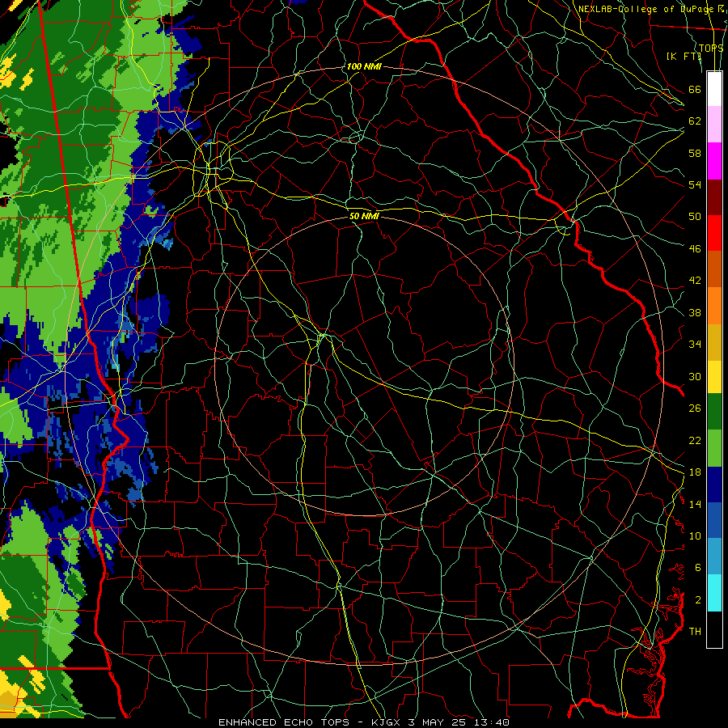Click the TOPS legend title
Image resolution: width=728 pixels, height=728 pixels.
point(711,49)
